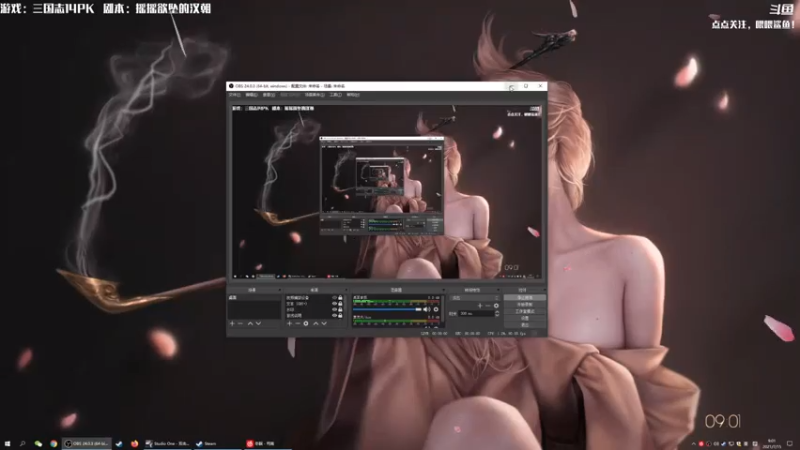Open the Tools menu in OBS
The width and height of the screenshot is (800, 450).
click(x=335, y=95)
